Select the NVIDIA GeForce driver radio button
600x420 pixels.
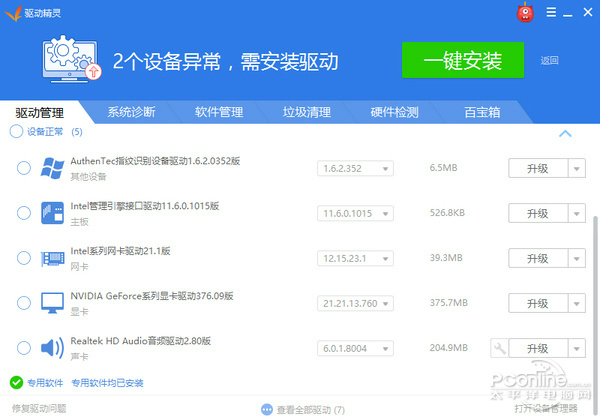tap(24, 303)
